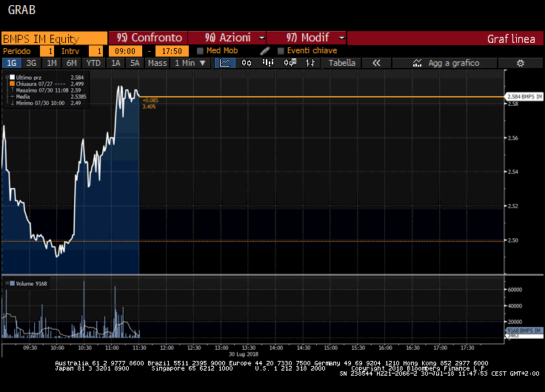Screen dimensions: 545x392
Task: Click the pencil annotation icon
Action: [x=265, y=51]
